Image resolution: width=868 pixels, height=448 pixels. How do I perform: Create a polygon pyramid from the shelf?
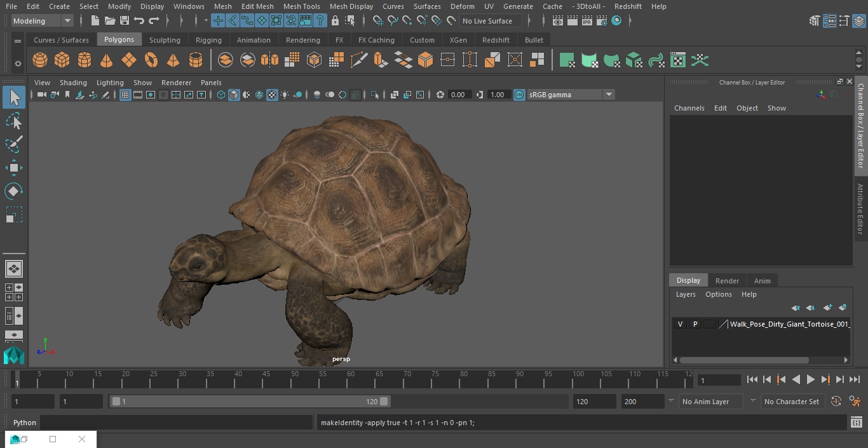pyautogui.click(x=173, y=60)
